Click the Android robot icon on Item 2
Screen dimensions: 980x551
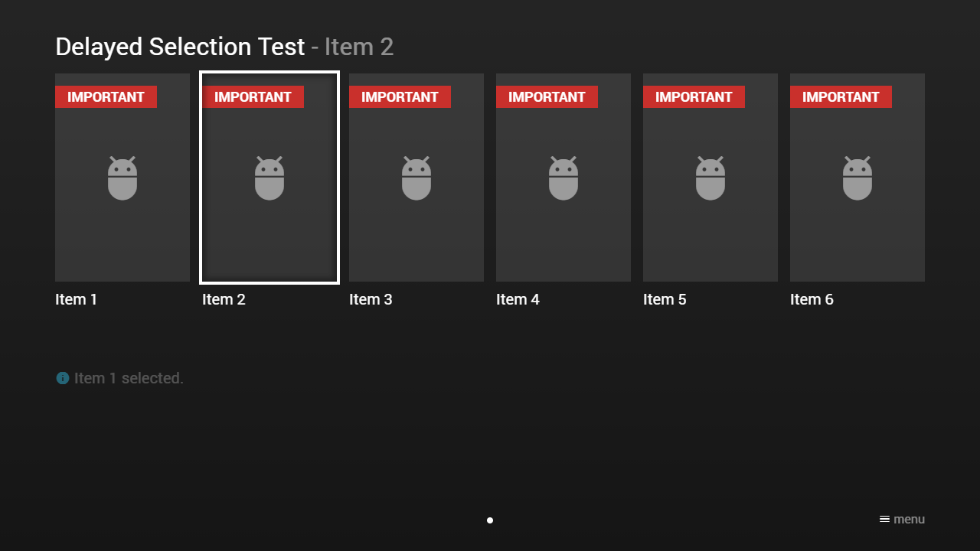pyautogui.click(x=269, y=178)
